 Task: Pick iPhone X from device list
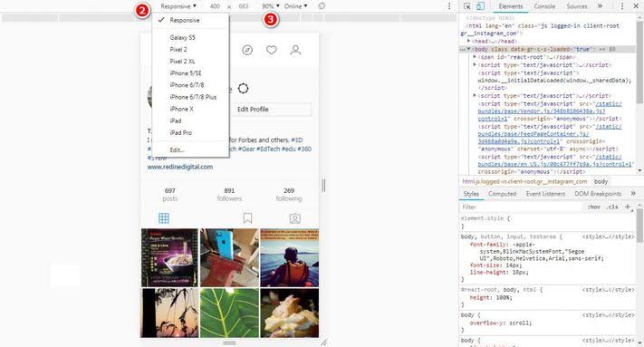click(181, 109)
